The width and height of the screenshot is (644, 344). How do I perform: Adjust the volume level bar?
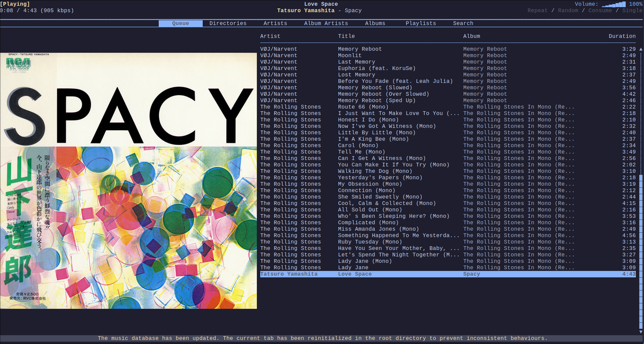[x=614, y=4]
